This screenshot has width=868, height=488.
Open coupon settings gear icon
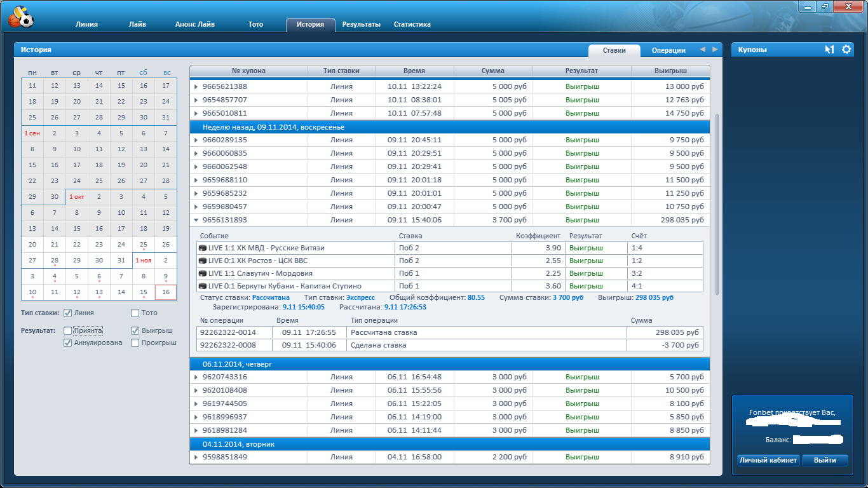click(x=846, y=50)
